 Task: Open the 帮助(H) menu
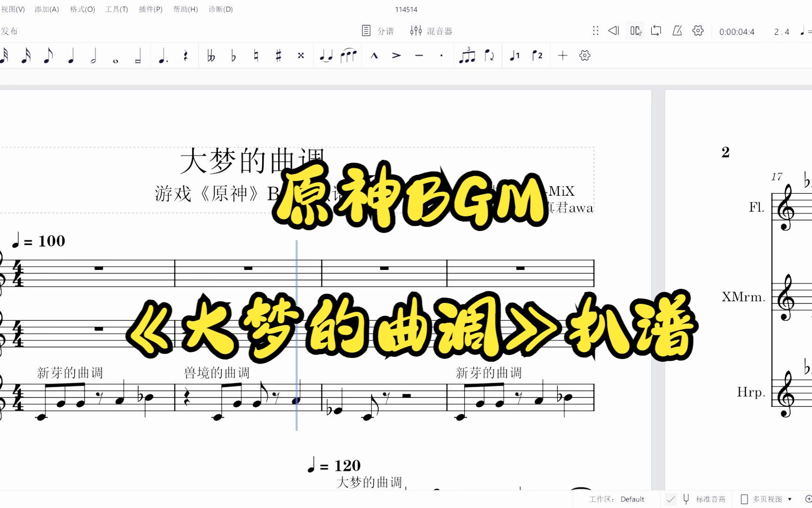[x=186, y=9]
